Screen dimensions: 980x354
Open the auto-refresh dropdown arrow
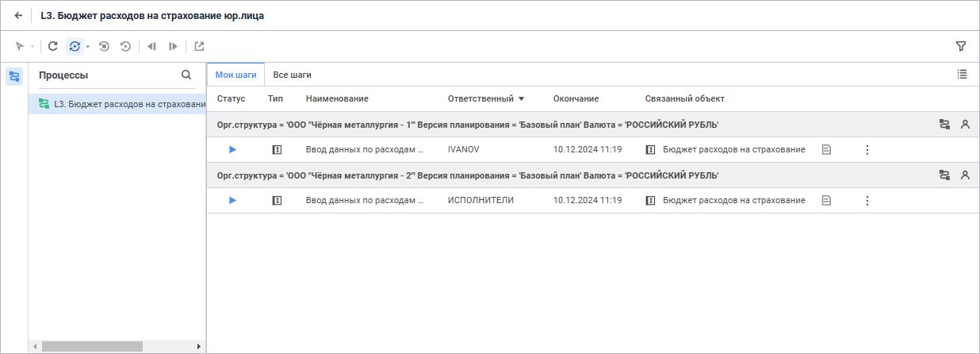pyautogui.click(x=87, y=46)
